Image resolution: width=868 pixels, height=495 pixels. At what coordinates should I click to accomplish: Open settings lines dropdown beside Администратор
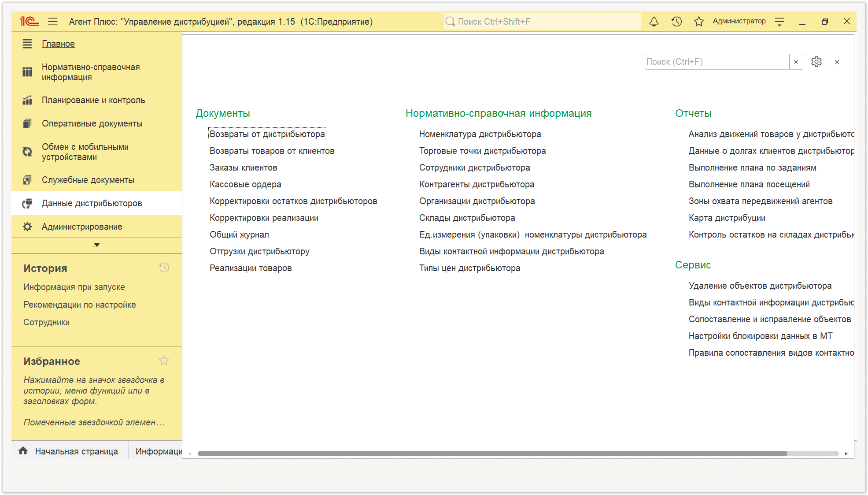coord(779,21)
